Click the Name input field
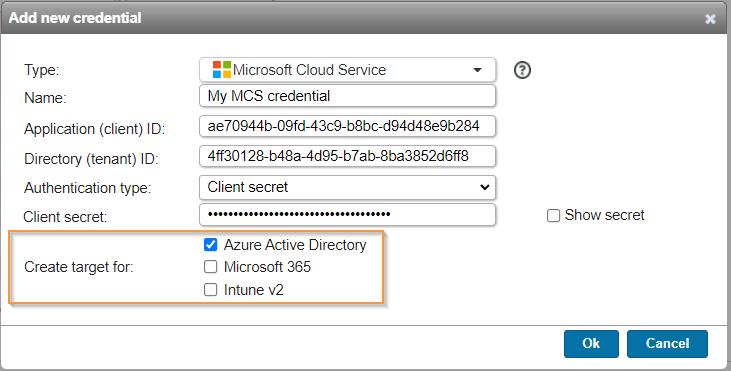731x371 pixels. (x=347, y=96)
